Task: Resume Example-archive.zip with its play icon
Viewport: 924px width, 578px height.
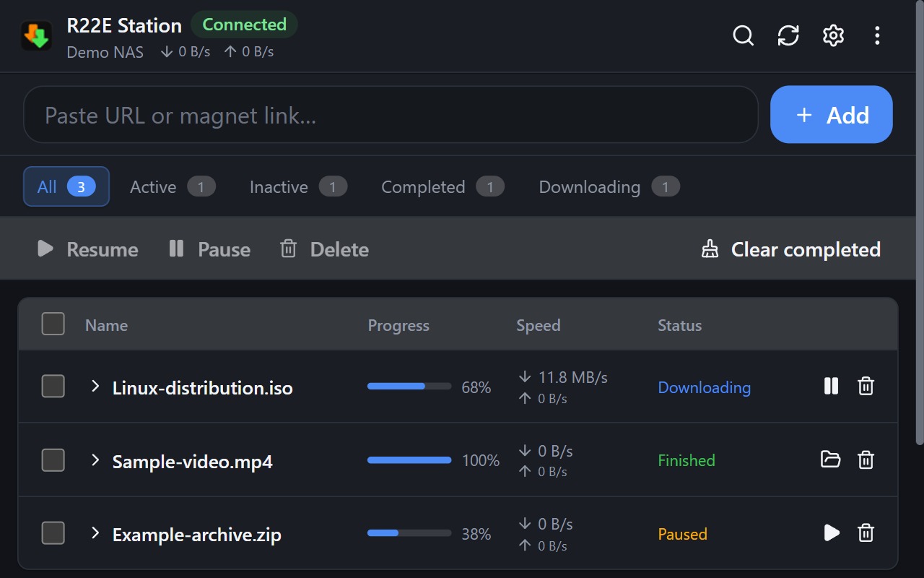Action: click(831, 533)
